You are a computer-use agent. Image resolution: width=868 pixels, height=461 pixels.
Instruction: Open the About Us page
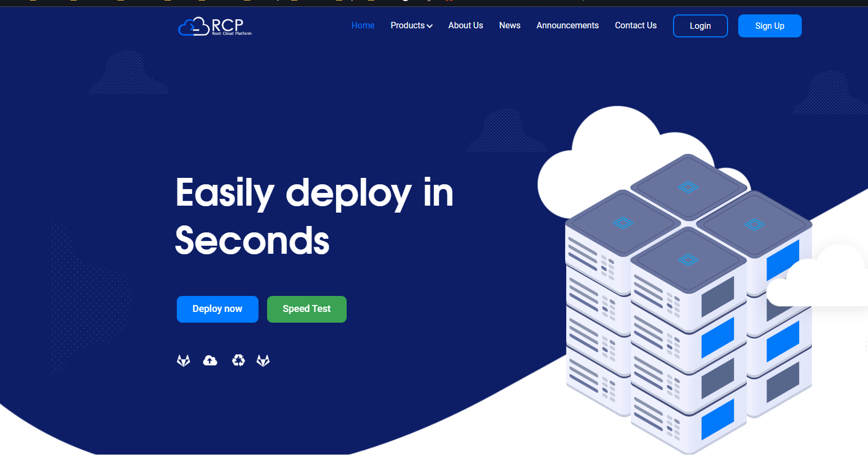465,26
